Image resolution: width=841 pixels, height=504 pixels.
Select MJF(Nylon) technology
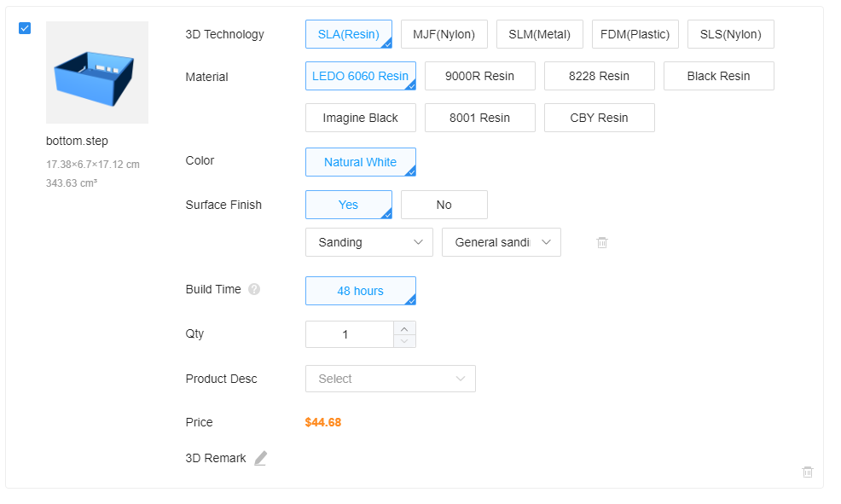444,34
